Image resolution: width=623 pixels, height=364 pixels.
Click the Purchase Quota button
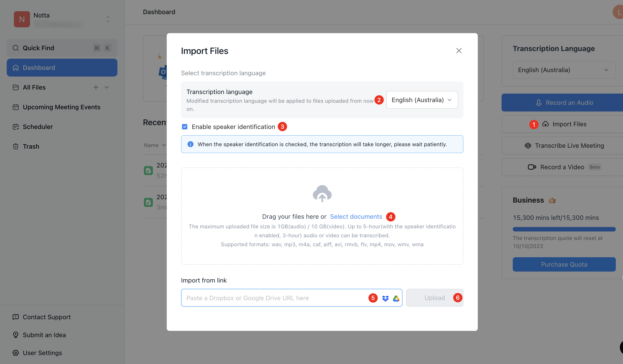[564, 264]
